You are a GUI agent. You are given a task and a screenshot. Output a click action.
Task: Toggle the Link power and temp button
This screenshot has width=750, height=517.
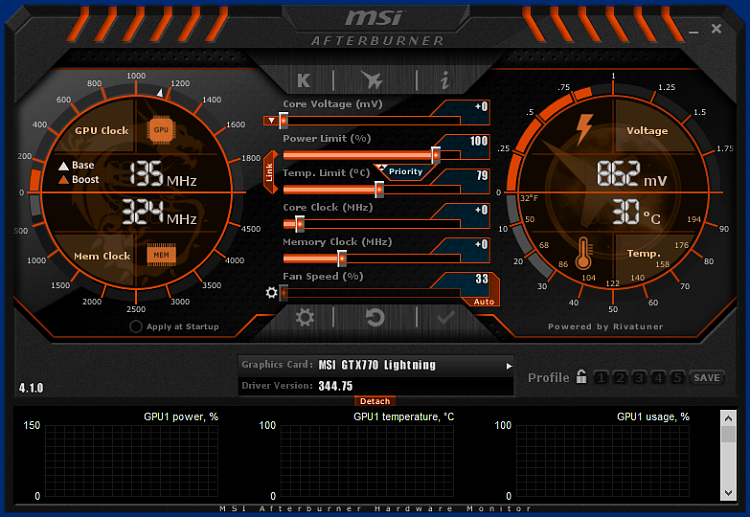(270, 172)
